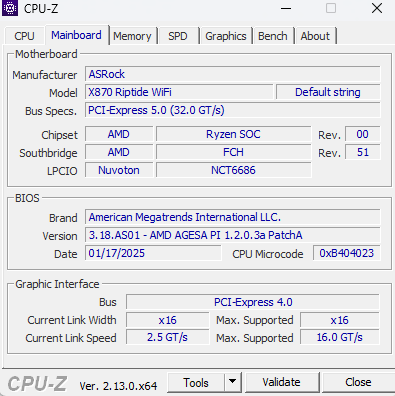Image resolution: width=395 pixels, height=396 pixels.
Task: Go to the SPD tab
Action: (178, 36)
